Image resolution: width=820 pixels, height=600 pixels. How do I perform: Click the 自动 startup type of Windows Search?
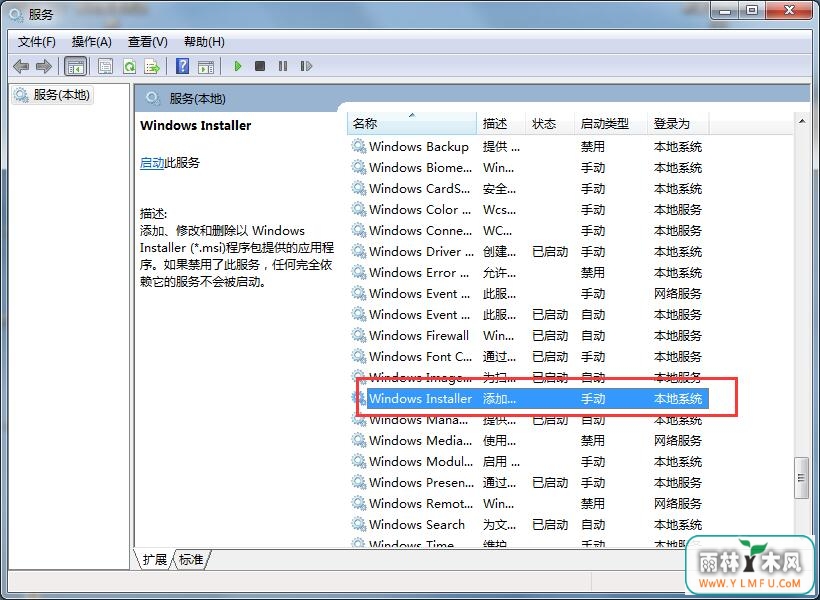coord(593,524)
